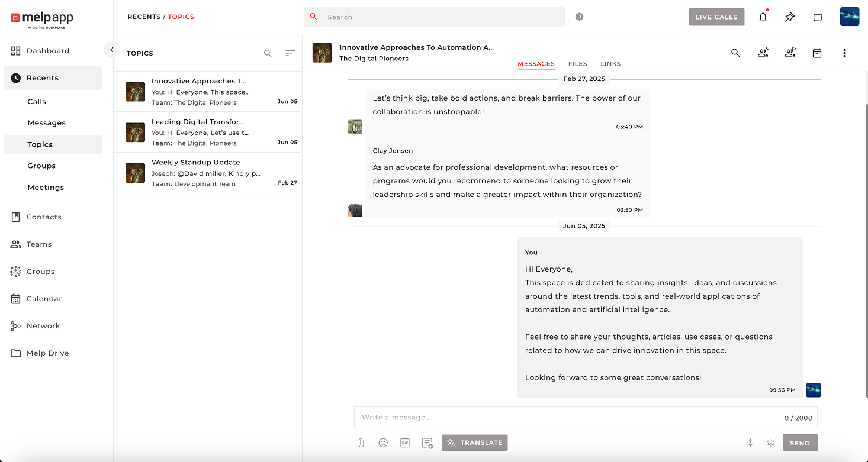The height and width of the screenshot is (462, 868).
Task: Click the pin icon in top bar
Action: point(789,17)
